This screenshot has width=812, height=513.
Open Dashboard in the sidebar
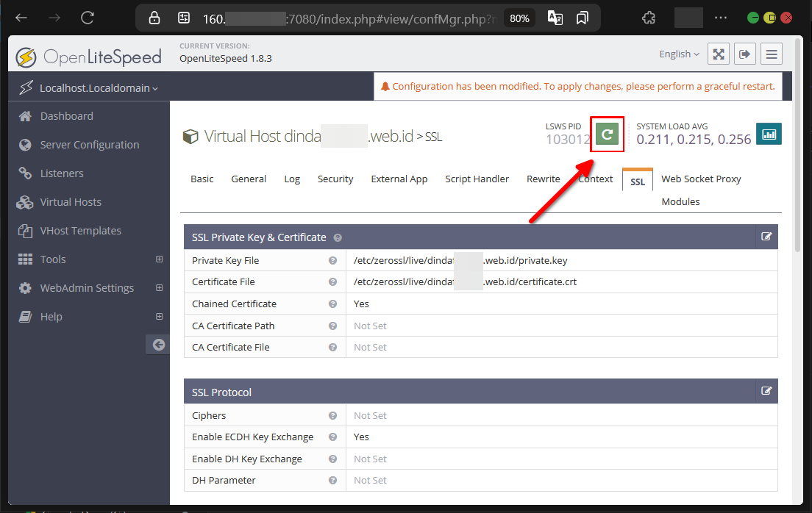tap(66, 116)
